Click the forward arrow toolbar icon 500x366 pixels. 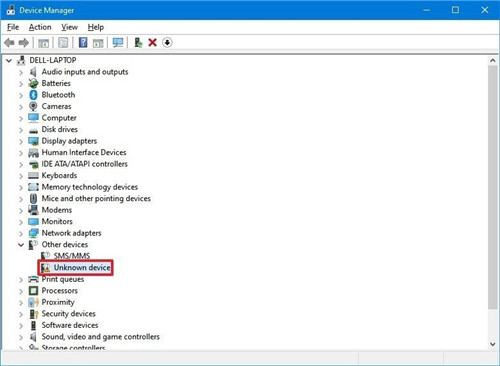tap(24, 43)
